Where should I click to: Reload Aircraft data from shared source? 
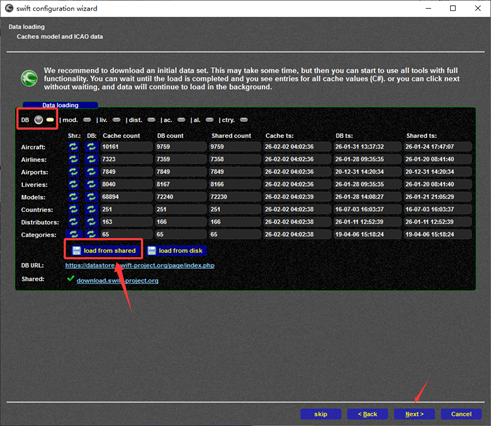point(74,147)
